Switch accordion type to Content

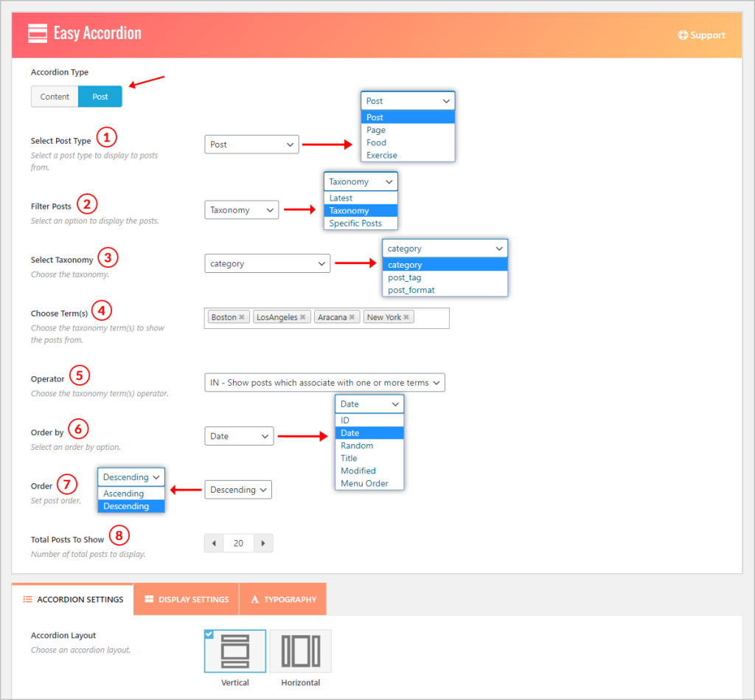click(x=55, y=97)
